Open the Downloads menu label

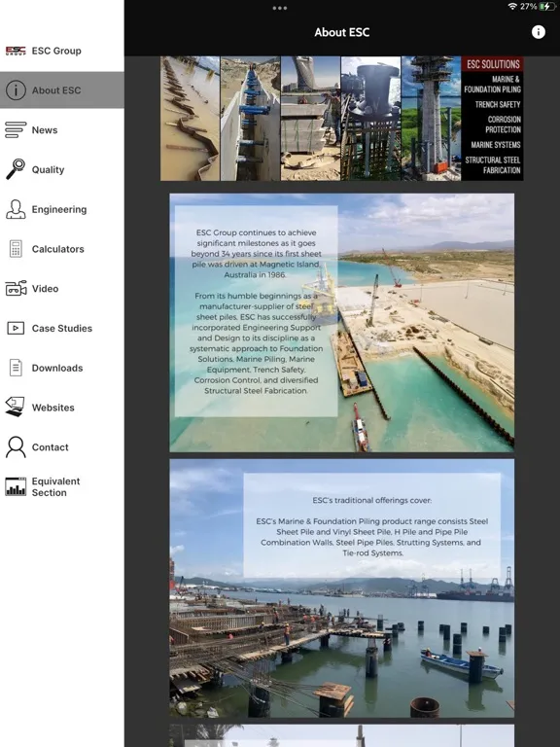click(57, 368)
